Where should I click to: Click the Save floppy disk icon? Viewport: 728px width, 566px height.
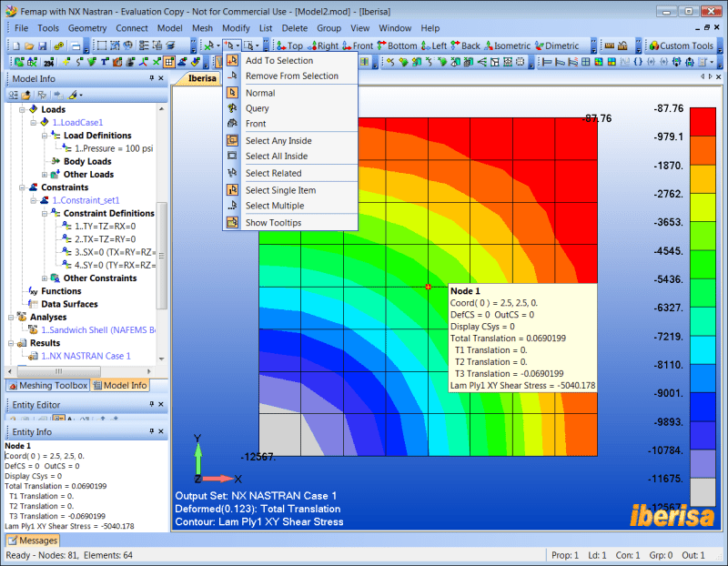click(x=42, y=45)
